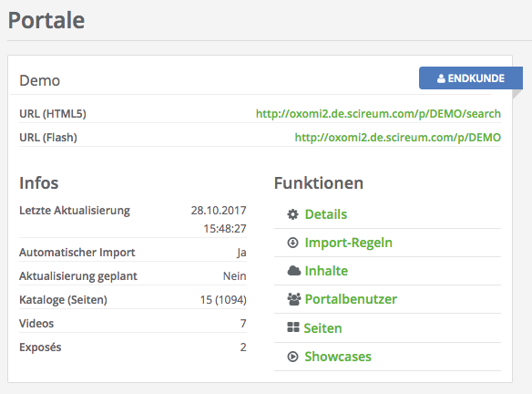Click the blue ENDKUNDE button
This screenshot has width=532, height=394.
tap(471, 78)
